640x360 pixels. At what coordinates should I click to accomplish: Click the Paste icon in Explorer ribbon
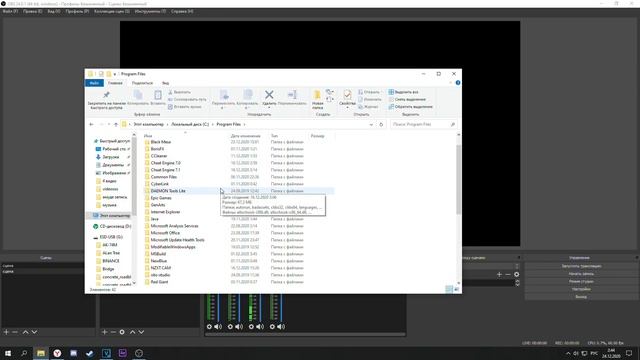pyautogui.click(x=158, y=95)
